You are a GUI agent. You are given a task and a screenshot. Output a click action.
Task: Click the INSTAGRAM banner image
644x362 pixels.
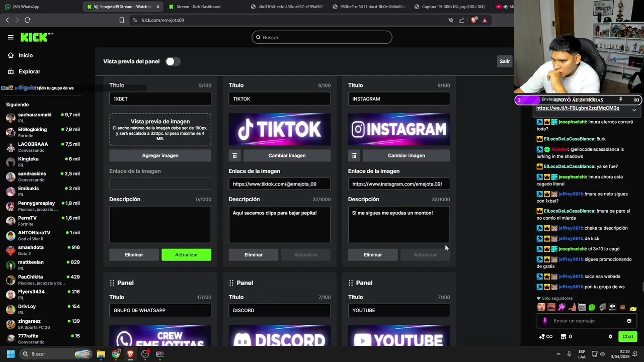click(399, 129)
